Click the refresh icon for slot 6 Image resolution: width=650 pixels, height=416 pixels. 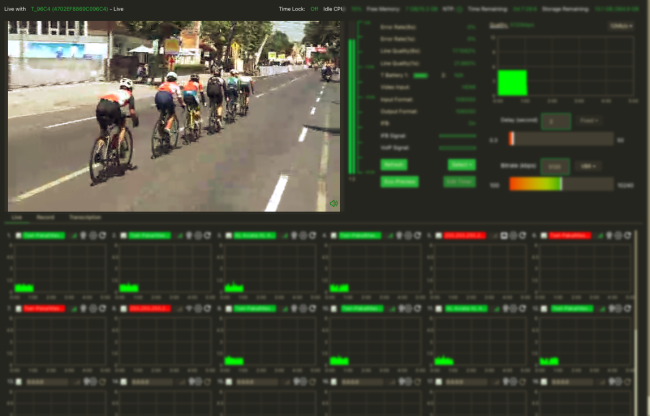[628, 235]
